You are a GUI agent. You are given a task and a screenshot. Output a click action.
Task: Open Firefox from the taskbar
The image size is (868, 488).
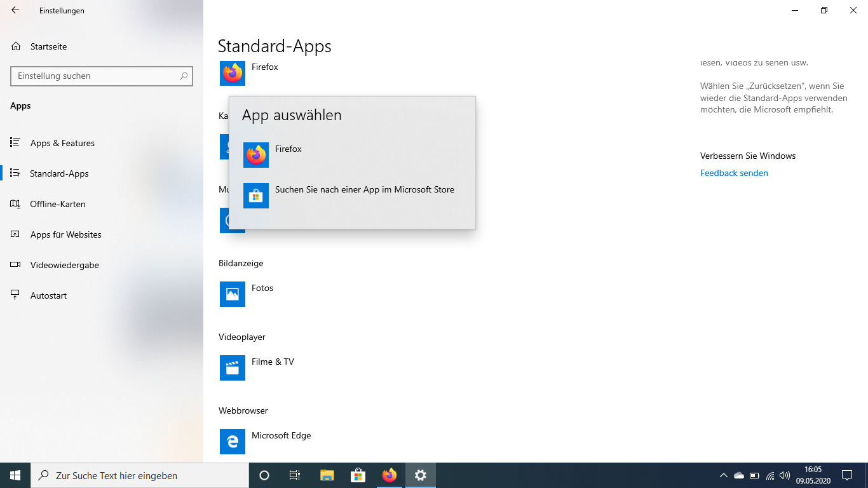(389, 475)
